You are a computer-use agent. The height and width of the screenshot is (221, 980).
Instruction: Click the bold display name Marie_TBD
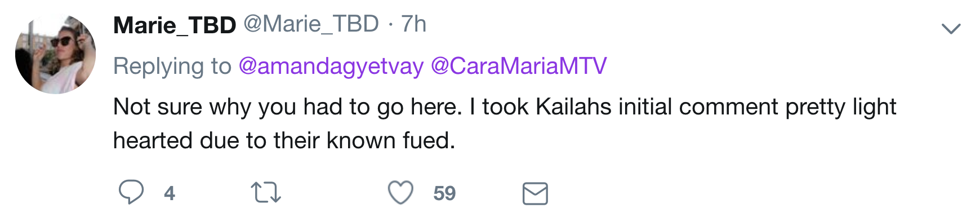pos(175,25)
